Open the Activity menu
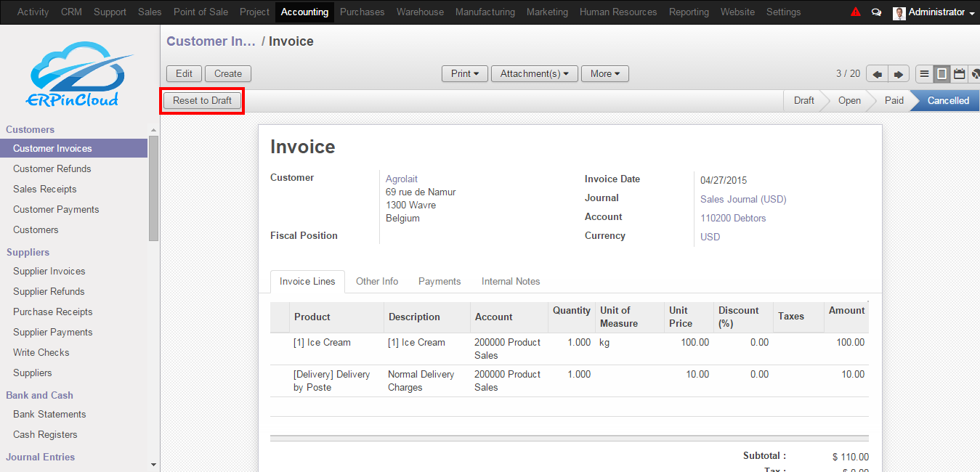The width and height of the screenshot is (980, 472). click(x=33, y=12)
